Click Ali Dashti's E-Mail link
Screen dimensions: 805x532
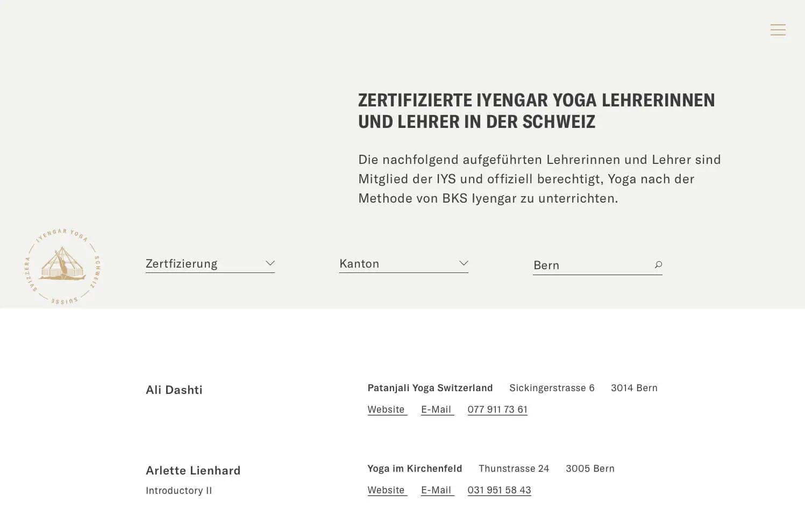click(436, 409)
